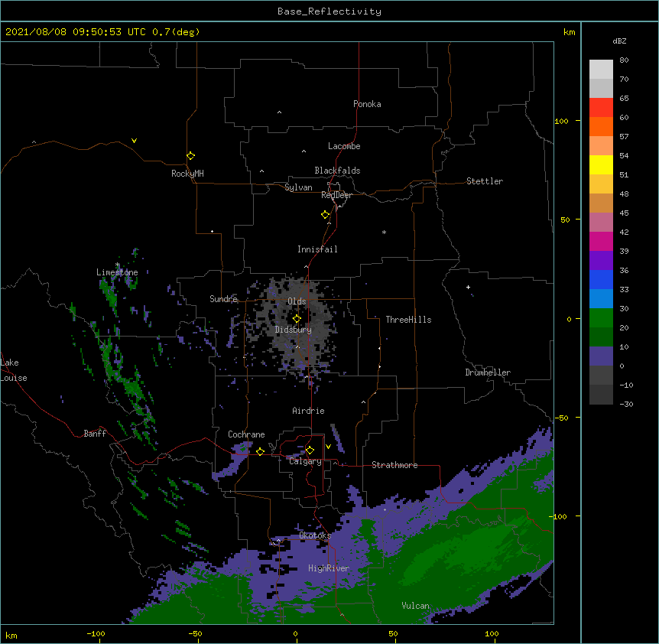Click the Stettler city label
This screenshot has height=644, width=659.
485,181
